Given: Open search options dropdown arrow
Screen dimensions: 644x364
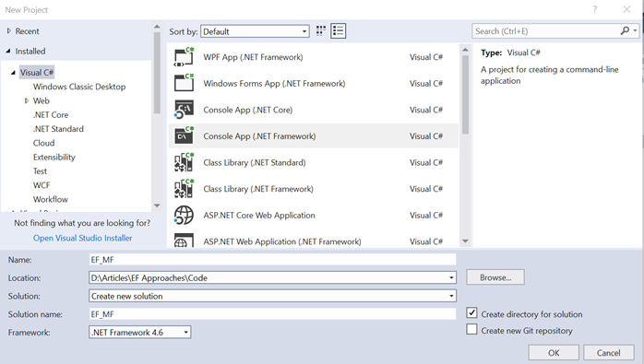Looking at the screenshot, I should [635, 30].
